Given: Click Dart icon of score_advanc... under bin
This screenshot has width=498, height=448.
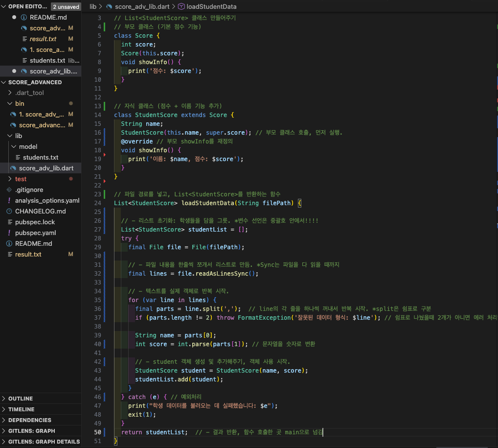Looking at the screenshot, I should tap(13, 125).
